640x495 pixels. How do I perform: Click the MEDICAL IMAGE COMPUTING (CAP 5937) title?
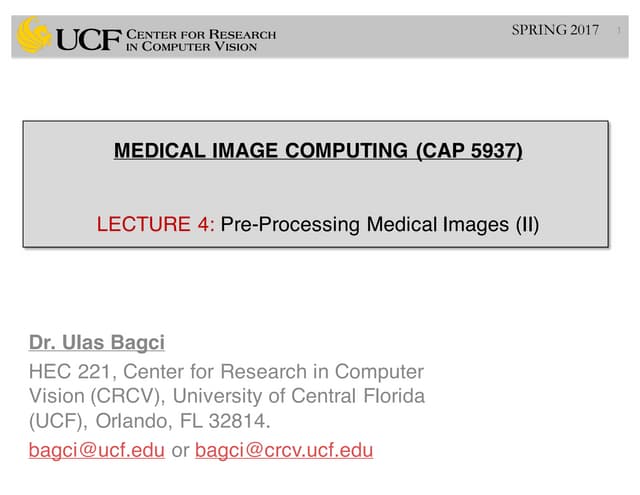(318, 152)
